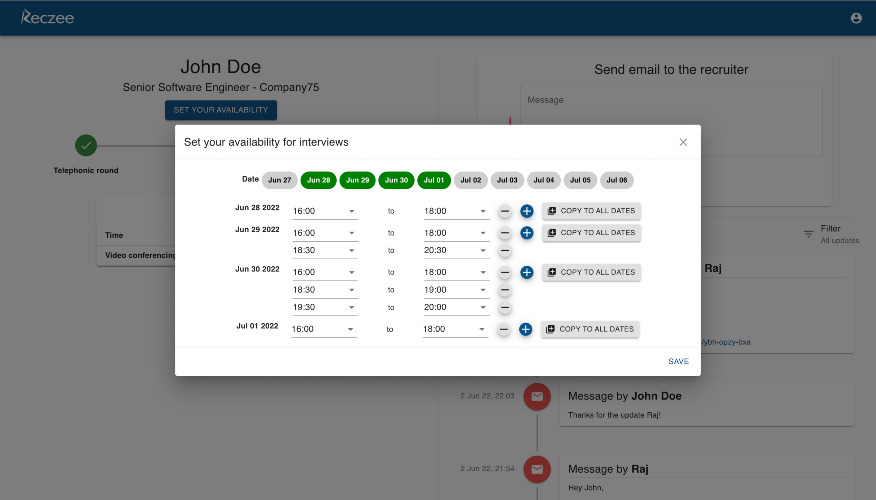This screenshot has width=876, height=500.
Task: Add a time slot for Jul 01
Action: click(525, 330)
